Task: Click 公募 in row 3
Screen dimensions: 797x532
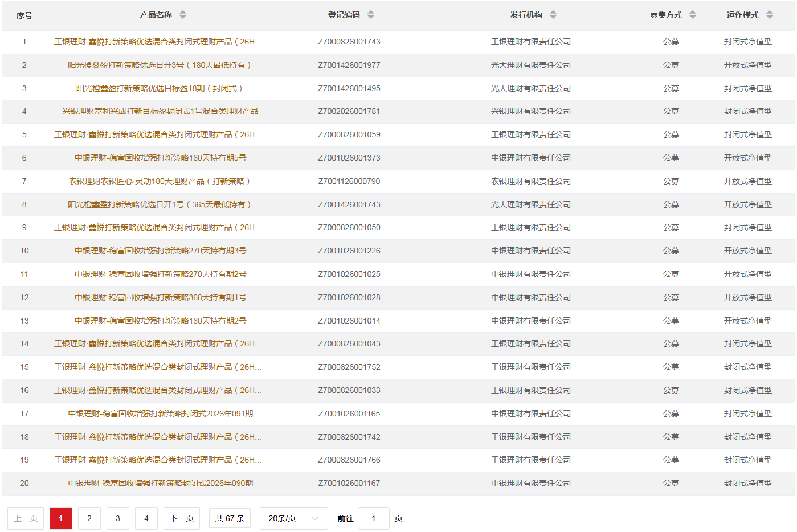Action: [x=671, y=88]
